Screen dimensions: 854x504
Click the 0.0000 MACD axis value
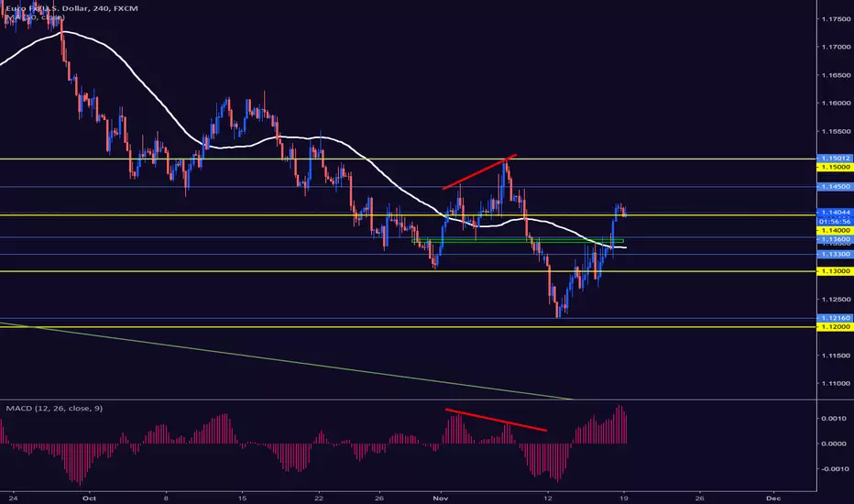834,444
